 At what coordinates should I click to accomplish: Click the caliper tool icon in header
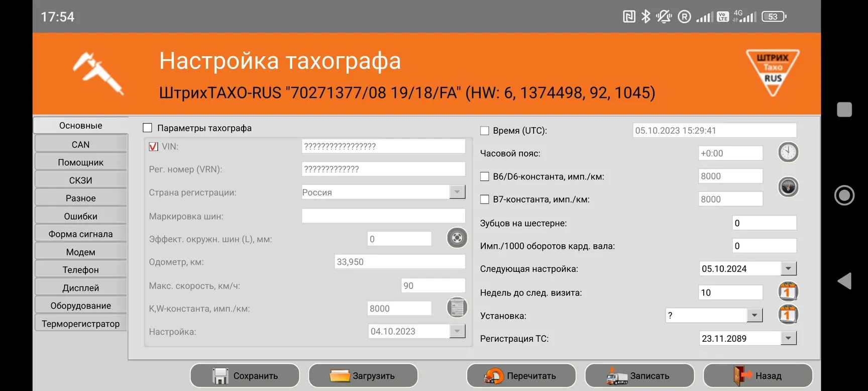point(98,73)
